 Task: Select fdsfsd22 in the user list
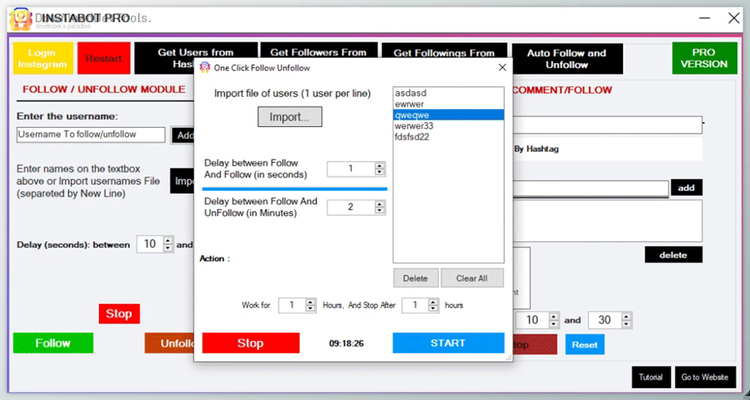(448, 137)
